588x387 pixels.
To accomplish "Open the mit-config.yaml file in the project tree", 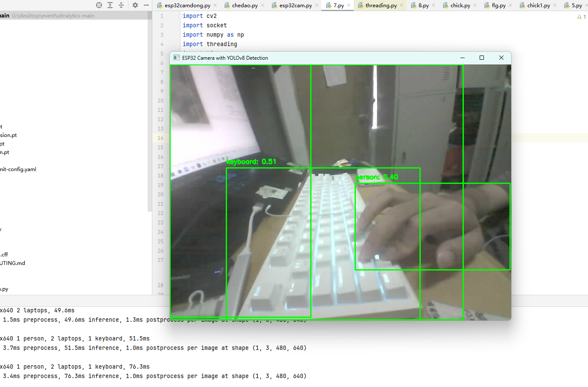I will click(x=18, y=169).
